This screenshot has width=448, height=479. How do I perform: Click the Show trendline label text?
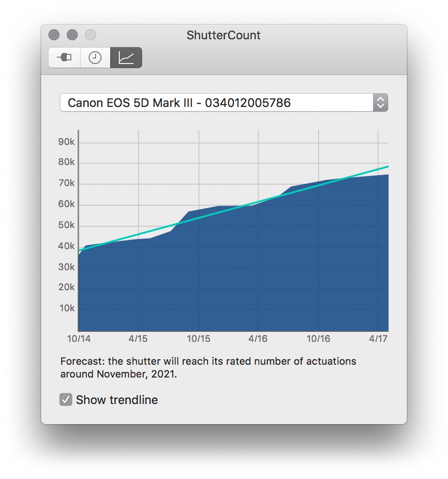[x=117, y=400]
